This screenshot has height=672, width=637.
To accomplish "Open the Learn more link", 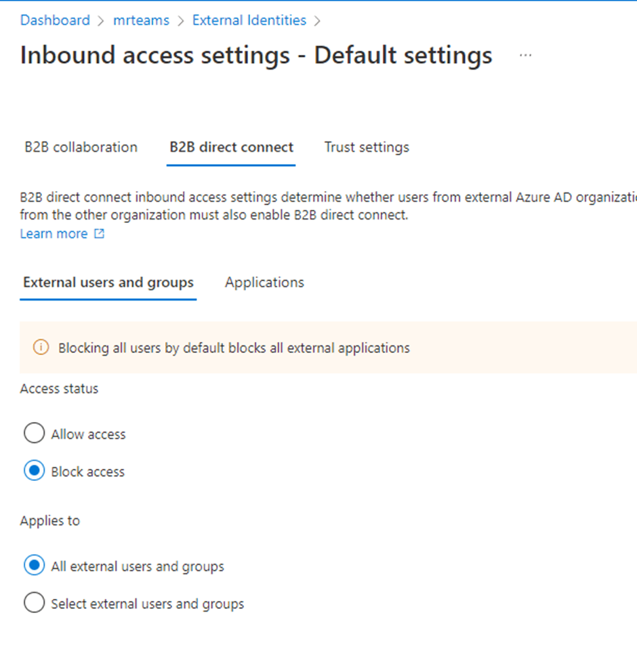I will pos(54,234).
